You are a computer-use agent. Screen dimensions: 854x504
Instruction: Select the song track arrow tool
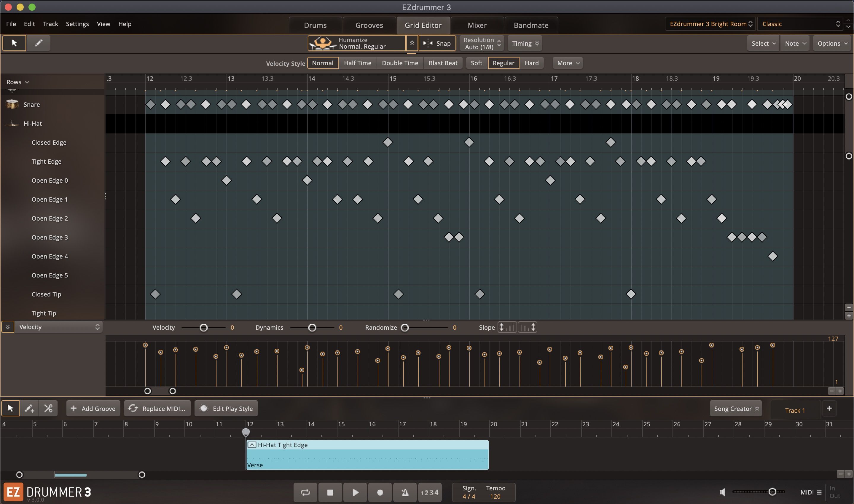coord(10,408)
